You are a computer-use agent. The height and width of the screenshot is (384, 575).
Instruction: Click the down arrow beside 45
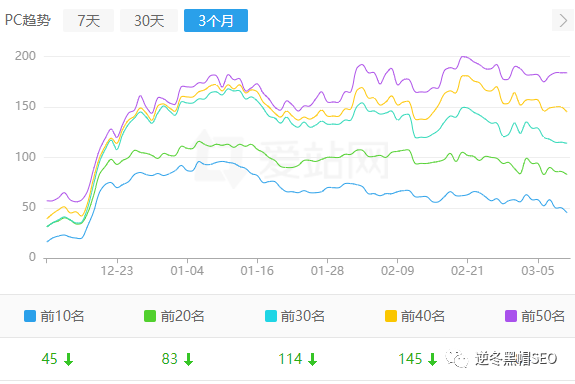pos(69,359)
